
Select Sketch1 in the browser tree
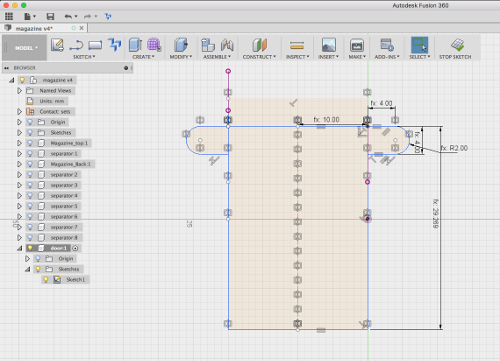pyautogui.click(x=75, y=279)
